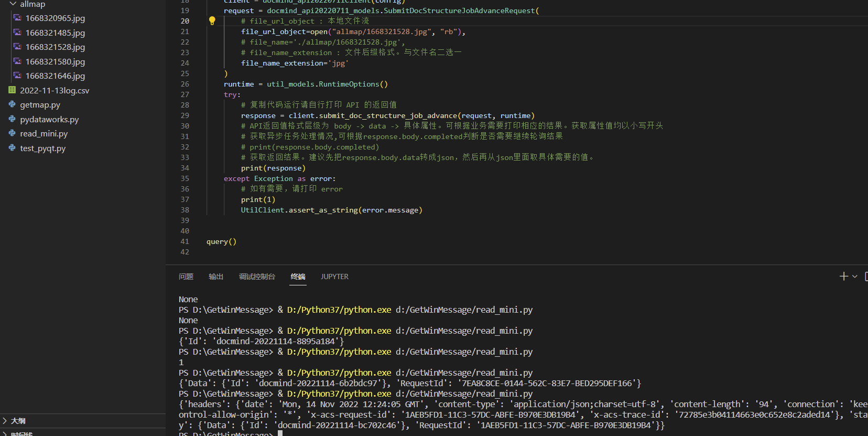This screenshot has width=868, height=436.
Task: Click the Python icon beside pydataworks.py
Action: point(12,119)
